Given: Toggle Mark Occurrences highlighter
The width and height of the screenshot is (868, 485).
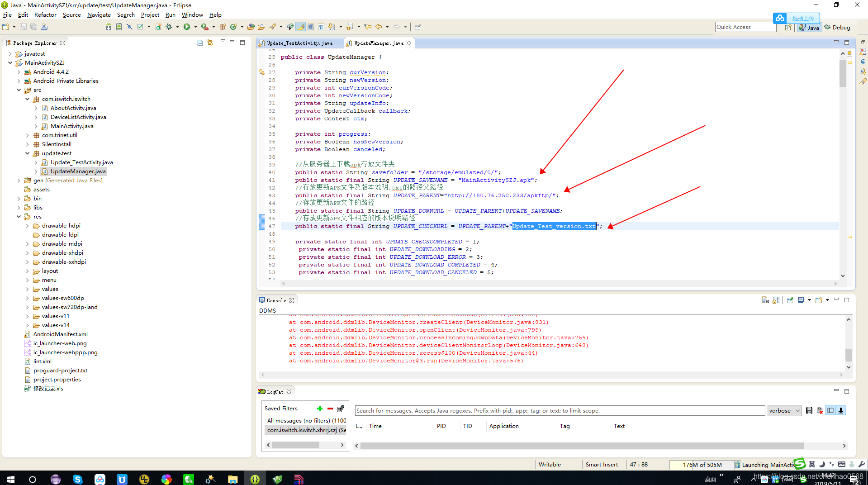Looking at the screenshot, I should coord(301,27).
